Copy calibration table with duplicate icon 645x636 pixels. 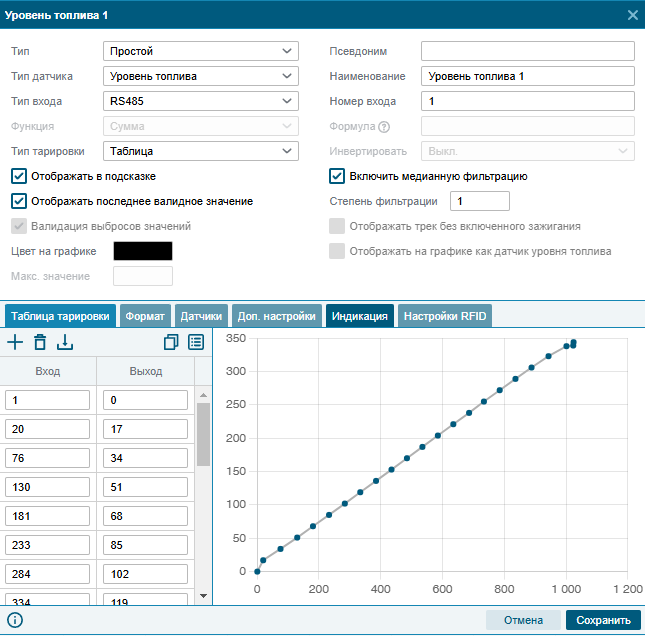pyautogui.click(x=171, y=342)
